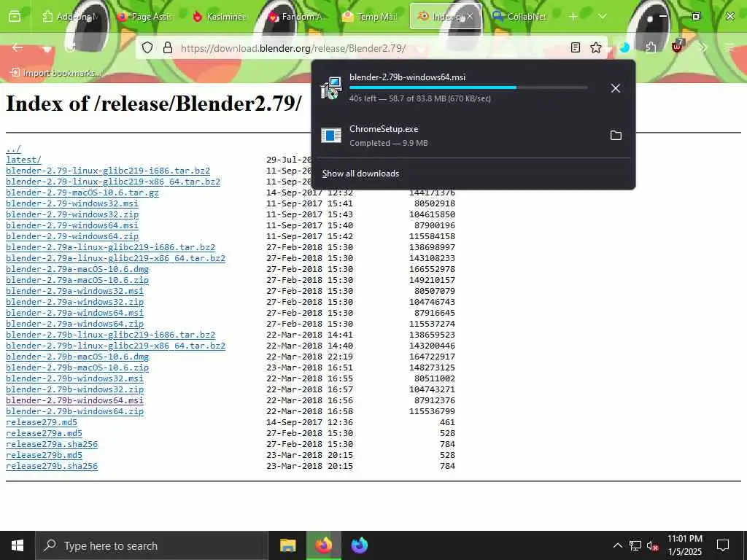Viewport: 747px width, 560px height.
Task: Open File Explorer from the taskbar
Action: coord(287,545)
